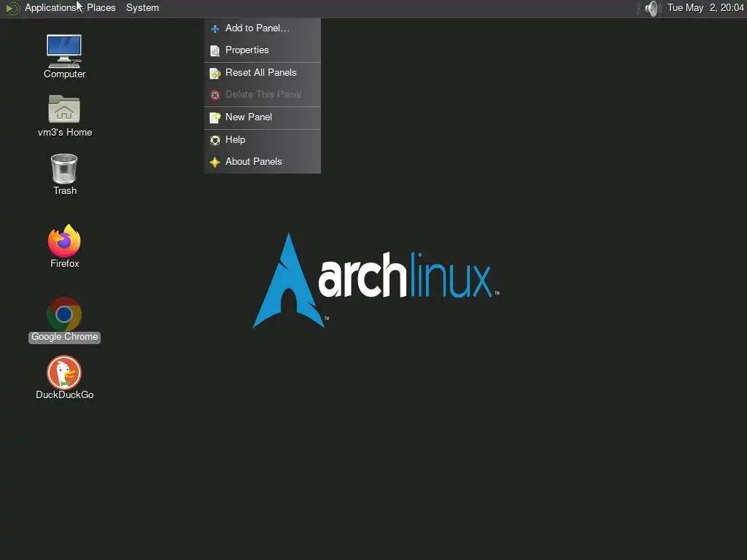Viewport: 747px width, 560px height.
Task: Click the icon beside Properties entry
Action: point(215,50)
